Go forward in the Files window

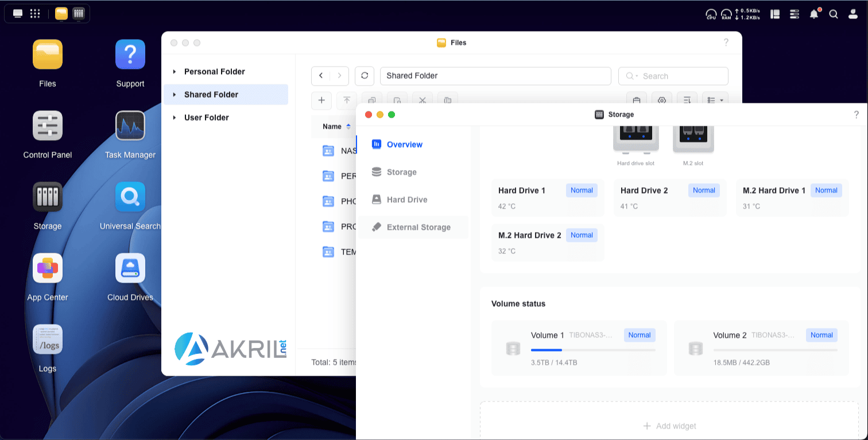(339, 76)
